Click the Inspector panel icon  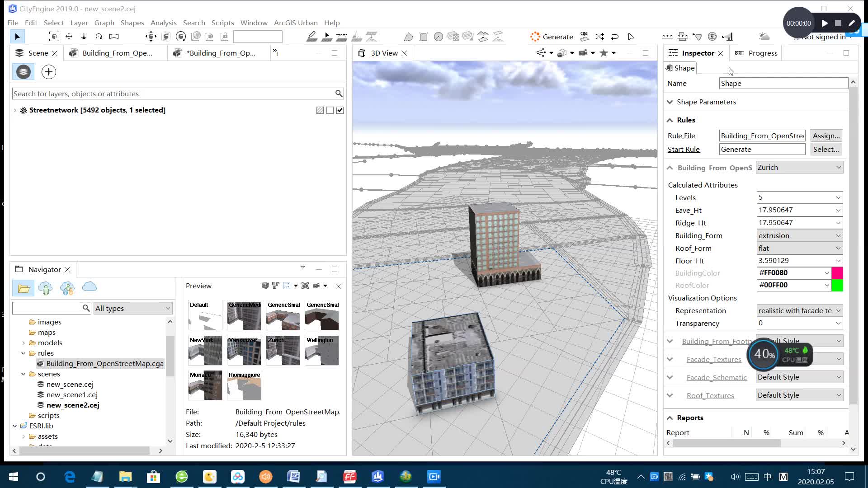pos(673,53)
